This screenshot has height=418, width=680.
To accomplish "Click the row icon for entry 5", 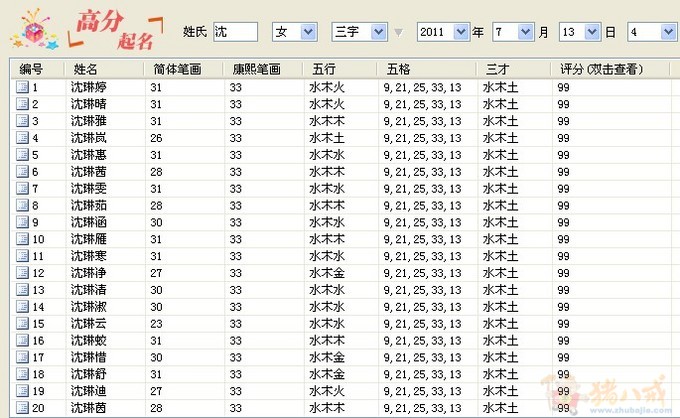I will pos(23,155).
